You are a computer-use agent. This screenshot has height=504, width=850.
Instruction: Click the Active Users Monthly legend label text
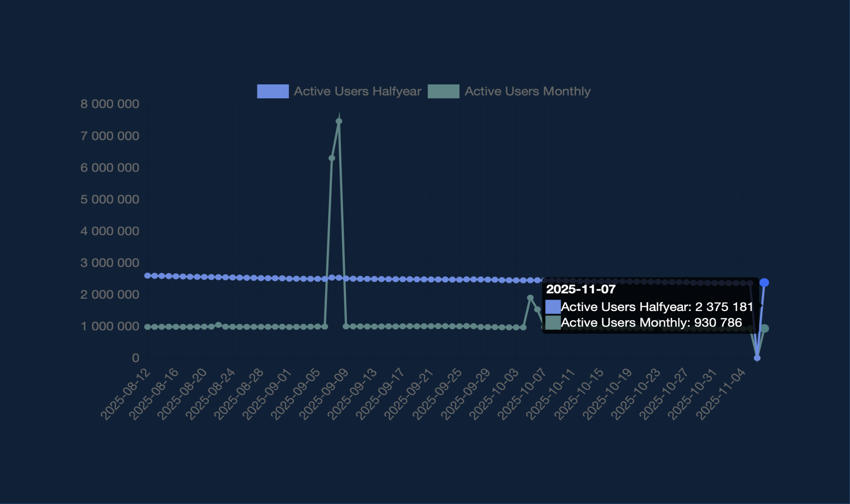[x=527, y=91]
